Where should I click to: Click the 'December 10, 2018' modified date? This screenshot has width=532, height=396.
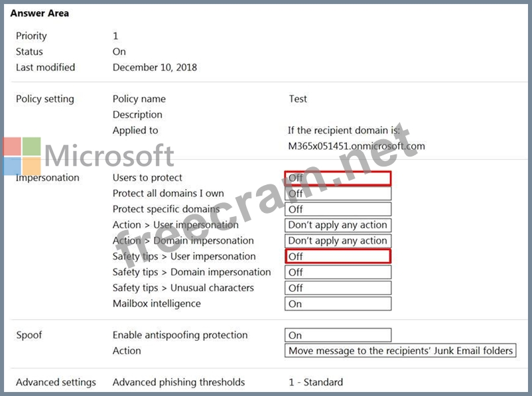[x=155, y=67]
